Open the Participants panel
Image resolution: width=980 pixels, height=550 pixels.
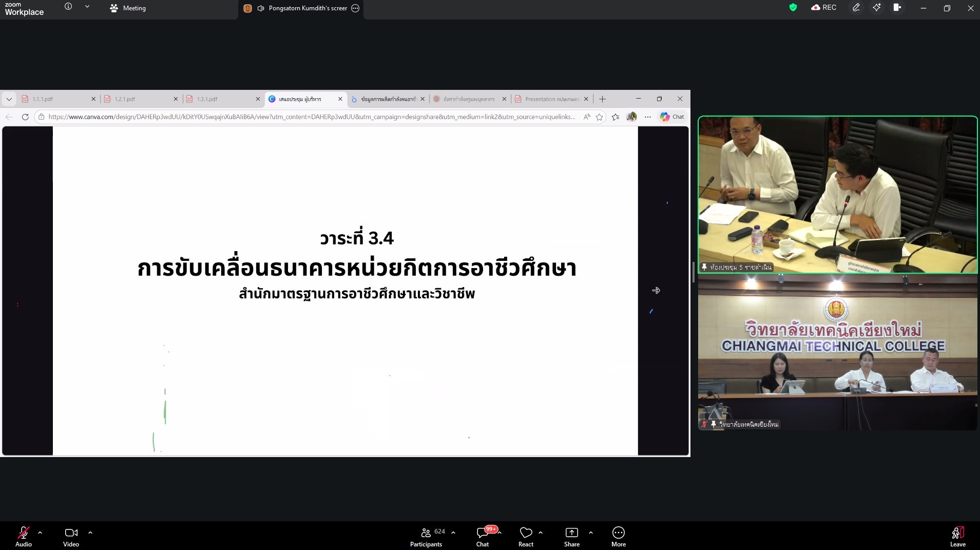pyautogui.click(x=426, y=536)
